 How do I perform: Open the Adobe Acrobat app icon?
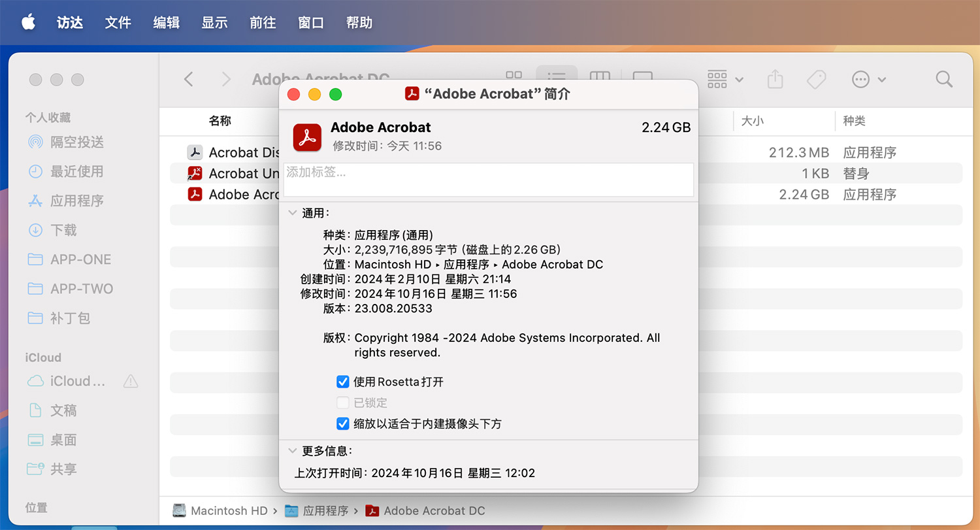195,194
